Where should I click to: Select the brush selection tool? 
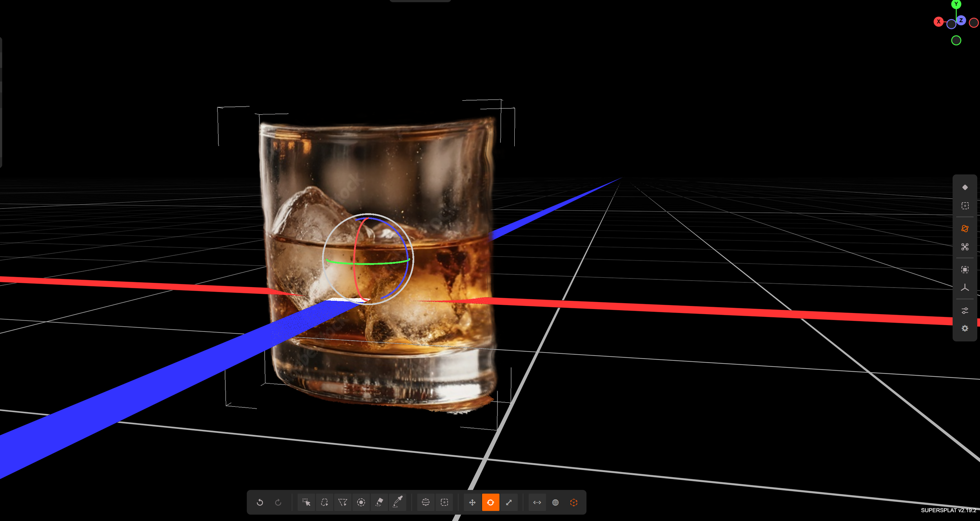pyautogui.click(x=361, y=502)
